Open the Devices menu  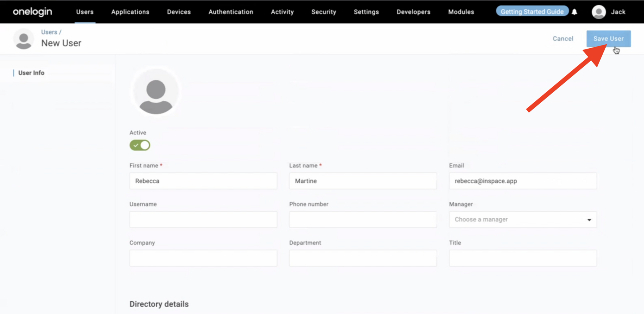pos(179,12)
